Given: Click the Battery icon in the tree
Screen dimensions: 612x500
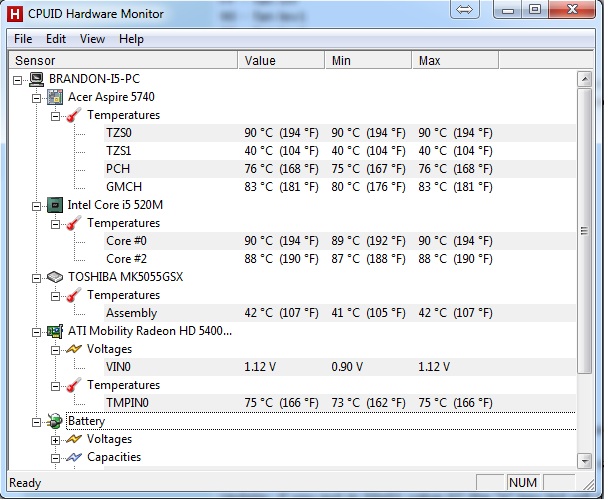Looking at the screenshot, I should (x=55, y=422).
